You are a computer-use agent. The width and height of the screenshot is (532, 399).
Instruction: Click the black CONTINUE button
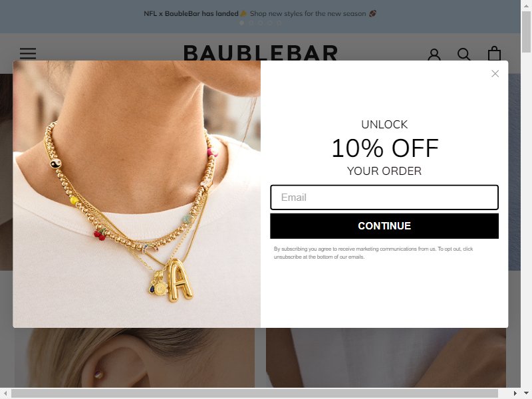point(384,226)
